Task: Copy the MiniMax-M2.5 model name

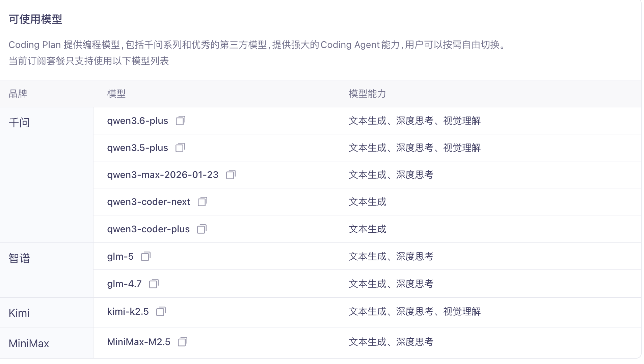Action: tap(183, 342)
